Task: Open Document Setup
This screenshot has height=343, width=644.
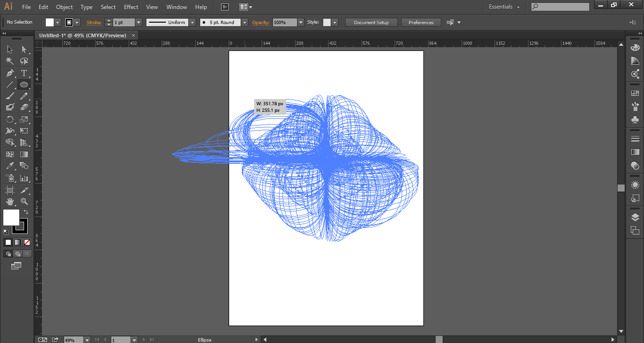Action: (x=371, y=22)
